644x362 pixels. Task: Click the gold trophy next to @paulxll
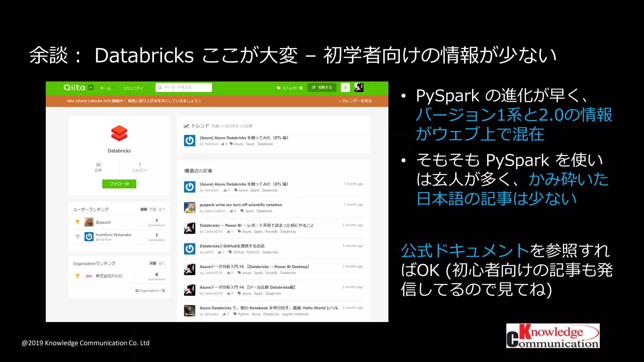[77, 222]
